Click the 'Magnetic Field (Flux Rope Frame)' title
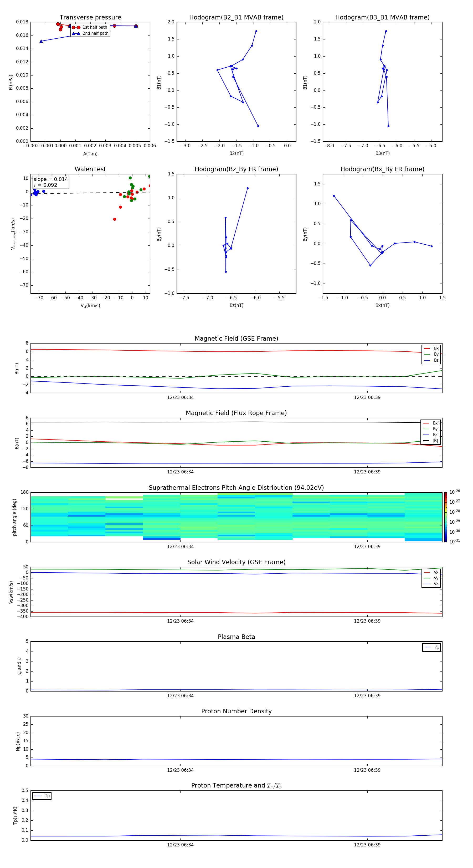 (x=236, y=413)
